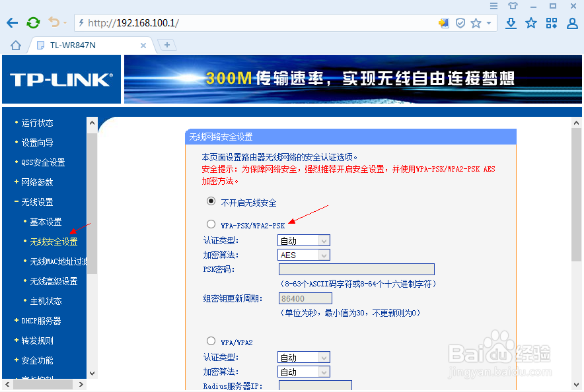Click main page scrollbar up arrow

coord(576,123)
